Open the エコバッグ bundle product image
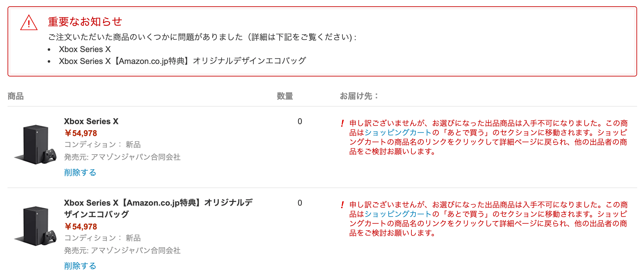The width and height of the screenshot is (644, 279). [x=35, y=226]
